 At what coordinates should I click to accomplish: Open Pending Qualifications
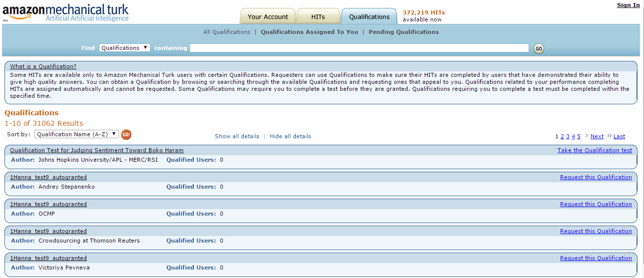pos(404,32)
